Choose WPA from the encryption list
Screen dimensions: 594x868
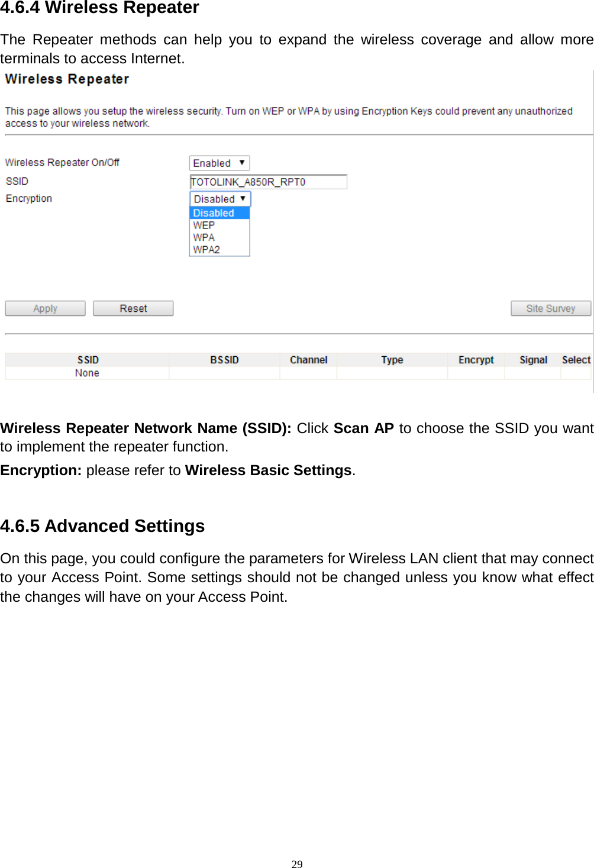(219, 237)
